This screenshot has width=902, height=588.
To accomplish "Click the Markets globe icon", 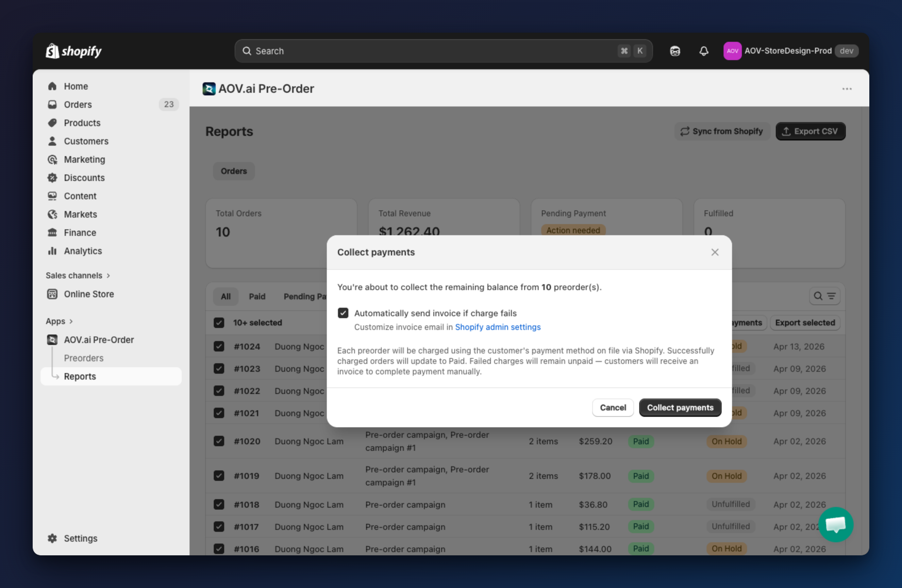I will tap(52, 214).
